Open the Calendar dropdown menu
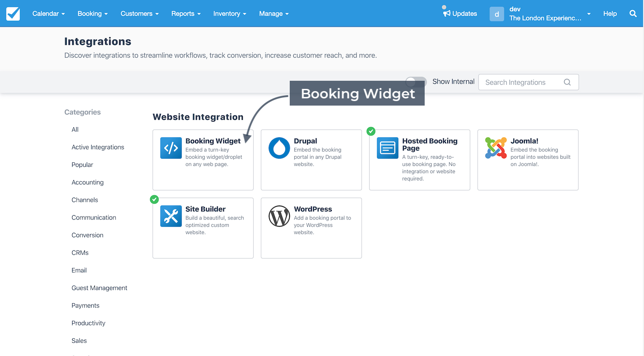644x356 pixels. coord(49,14)
